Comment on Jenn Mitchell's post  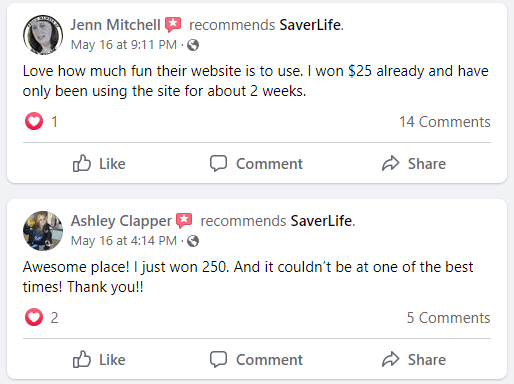(x=256, y=163)
